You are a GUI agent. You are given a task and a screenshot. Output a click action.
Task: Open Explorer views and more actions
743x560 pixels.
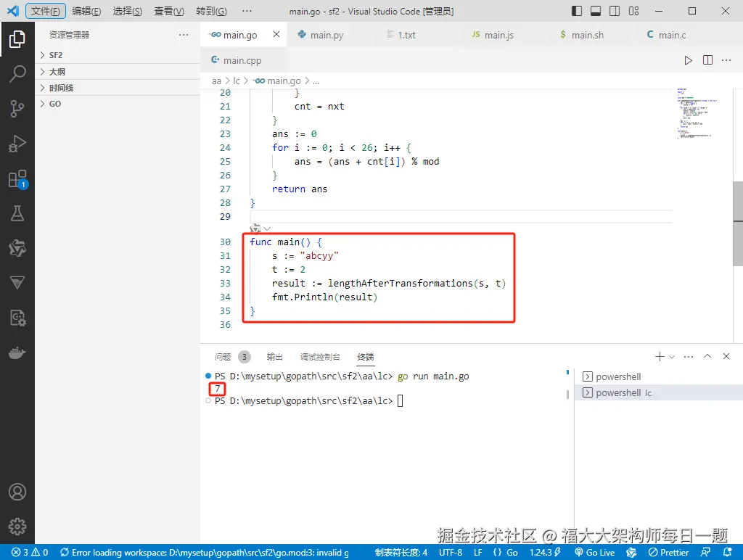point(184,35)
